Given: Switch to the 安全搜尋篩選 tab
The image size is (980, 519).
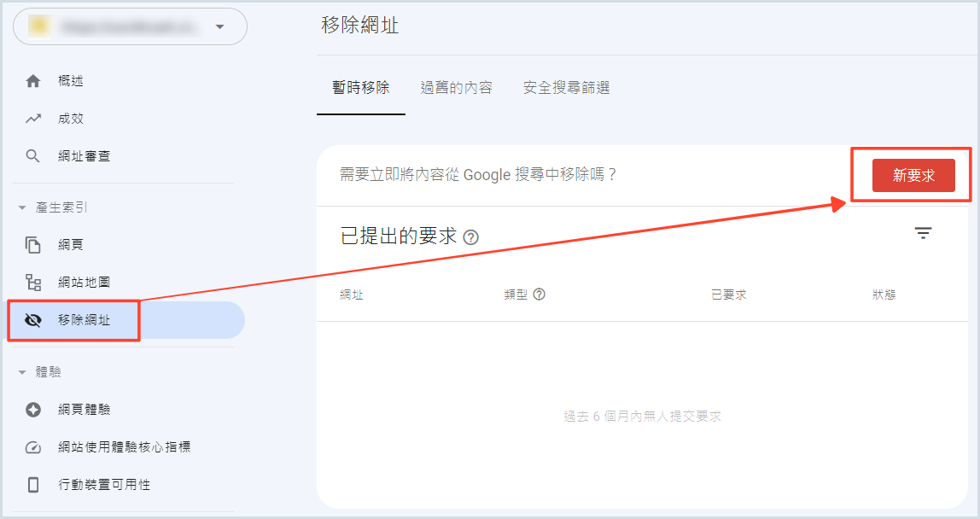Looking at the screenshot, I should click(x=566, y=87).
